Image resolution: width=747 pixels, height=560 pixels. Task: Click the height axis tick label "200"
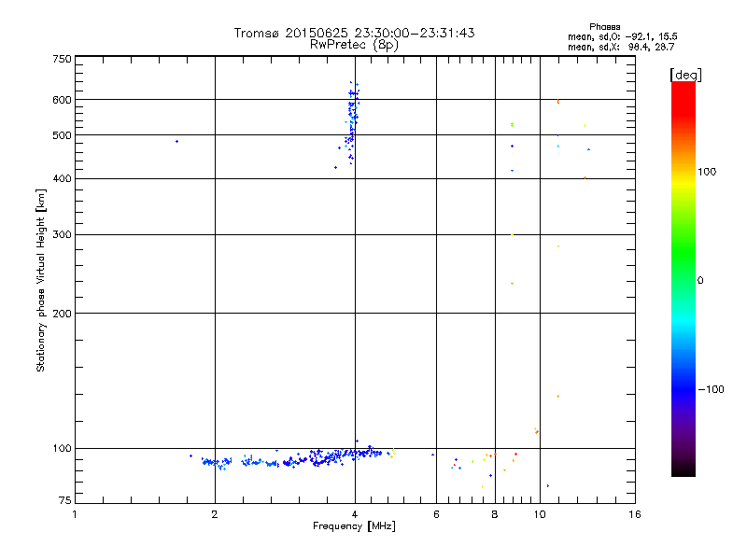click(x=62, y=314)
